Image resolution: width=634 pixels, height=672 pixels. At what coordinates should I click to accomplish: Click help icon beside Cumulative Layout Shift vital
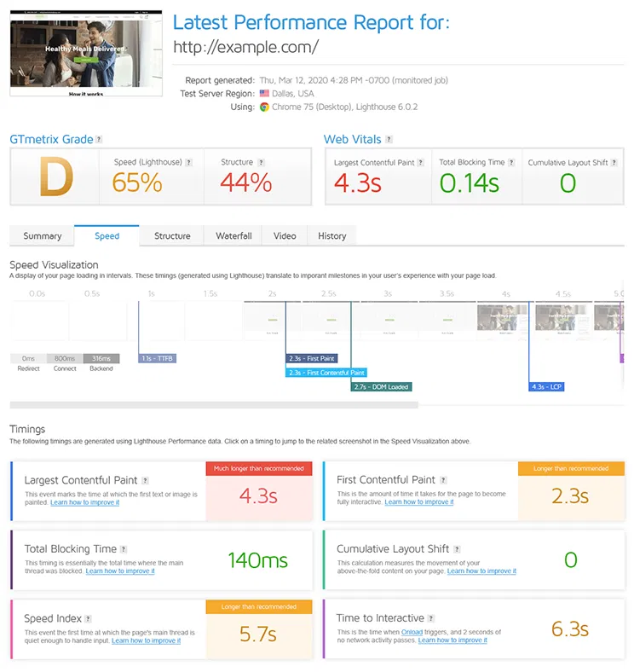coord(614,163)
